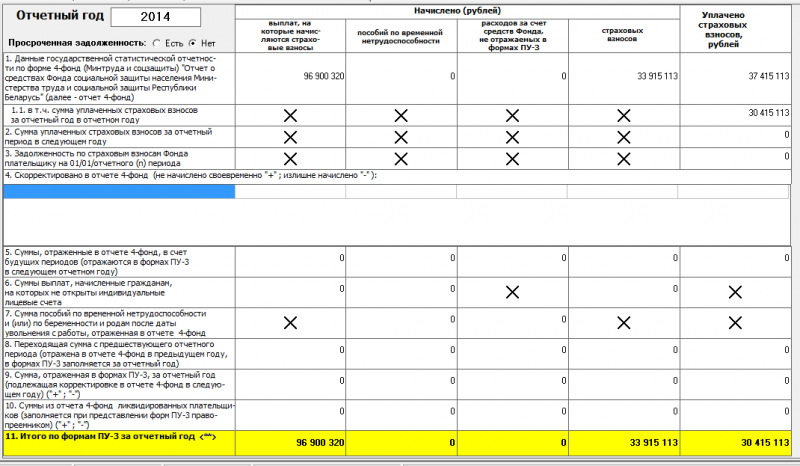Click row 5 first column zero cell
The width and height of the screenshot is (800, 466).
[x=291, y=260]
